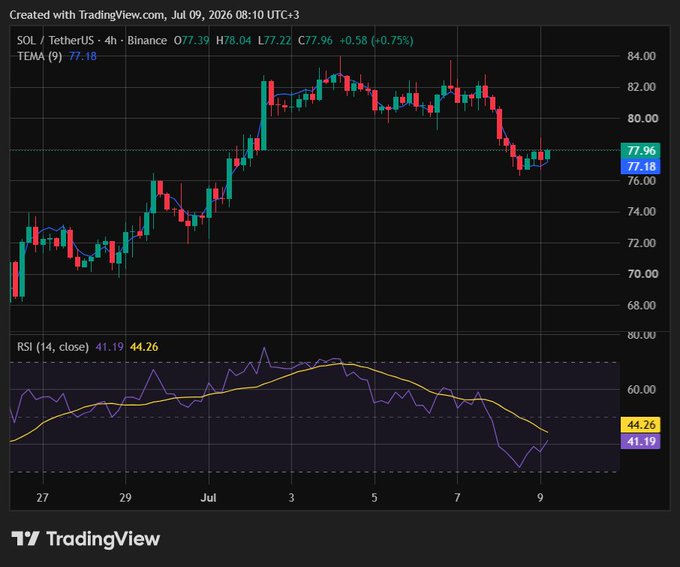680x567 pixels.
Task: Click the +0.58 (+0.75%) change value
Action: pos(376,40)
